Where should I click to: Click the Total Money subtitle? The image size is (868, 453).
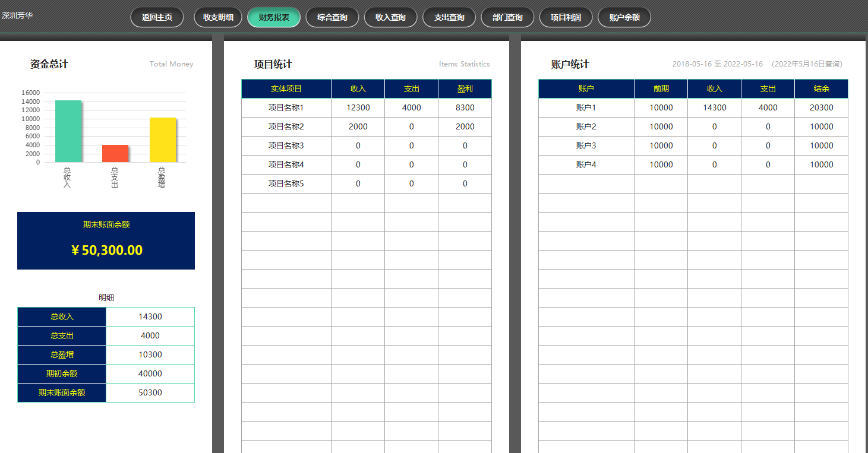pos(172,64)
